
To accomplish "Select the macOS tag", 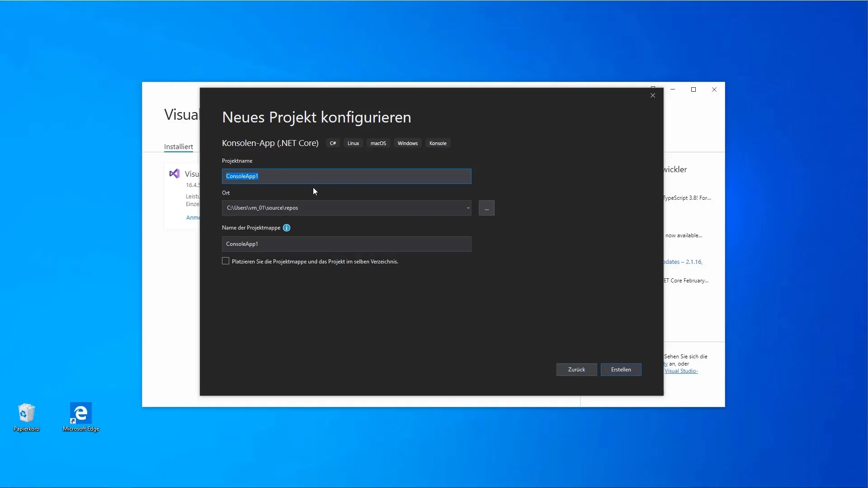I will [378, 143].
